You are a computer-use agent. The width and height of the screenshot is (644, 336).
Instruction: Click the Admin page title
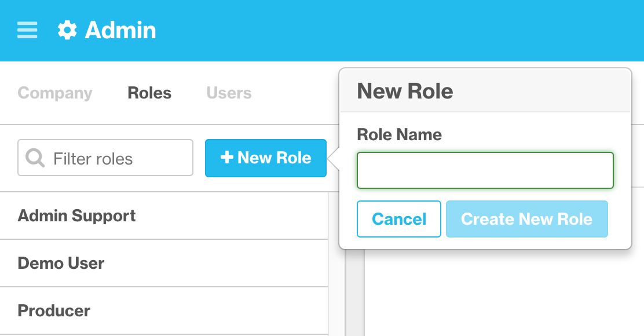point(120,30)
